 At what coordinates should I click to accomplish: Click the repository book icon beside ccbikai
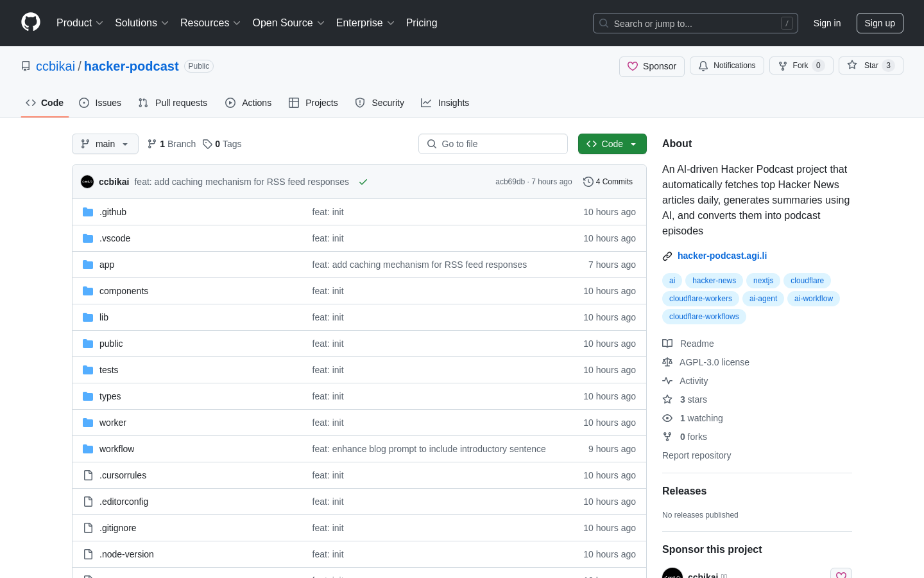[26, 66]
